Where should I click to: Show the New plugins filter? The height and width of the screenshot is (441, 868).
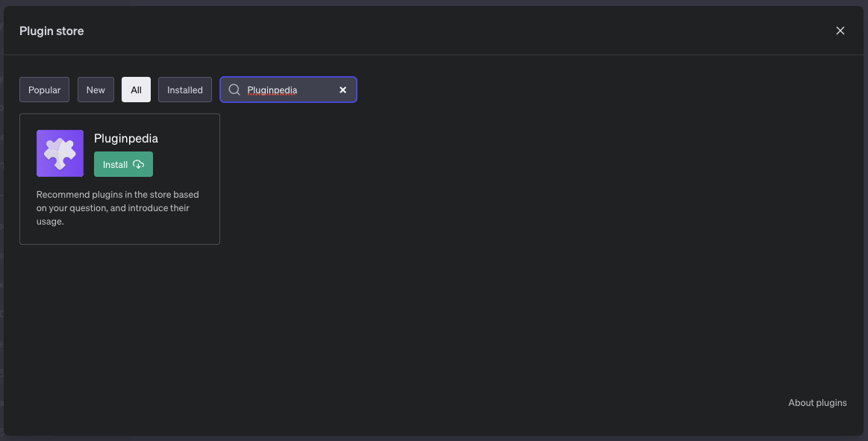coord(96,90)
